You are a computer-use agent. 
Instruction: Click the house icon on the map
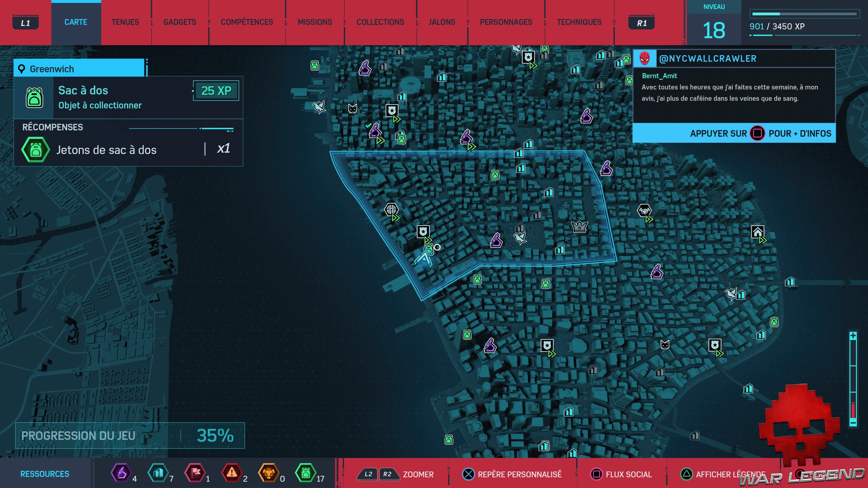tap(757, 232)
